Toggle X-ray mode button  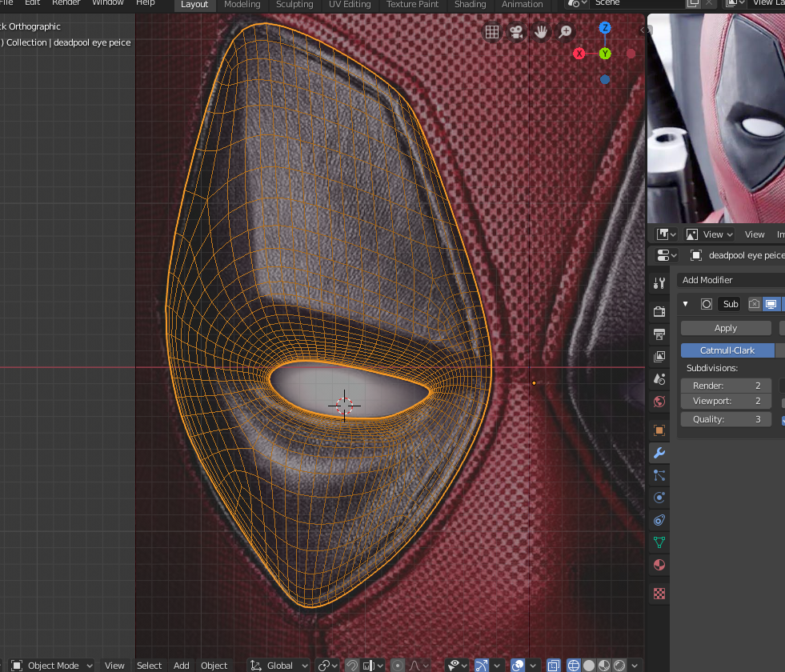(x=554, y=666)
